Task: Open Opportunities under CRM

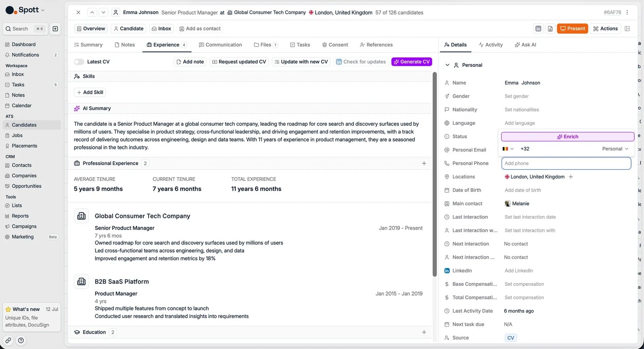Action: [x=32, y=186]
